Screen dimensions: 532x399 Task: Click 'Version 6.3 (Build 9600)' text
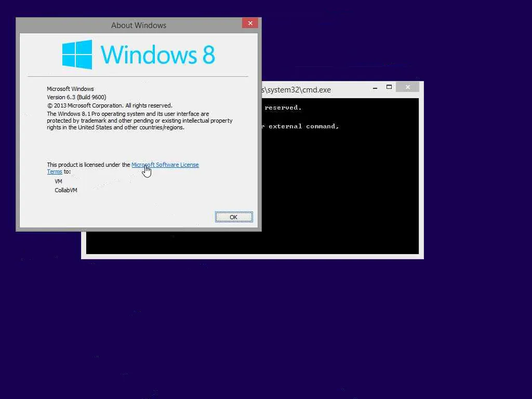point(77,97)
